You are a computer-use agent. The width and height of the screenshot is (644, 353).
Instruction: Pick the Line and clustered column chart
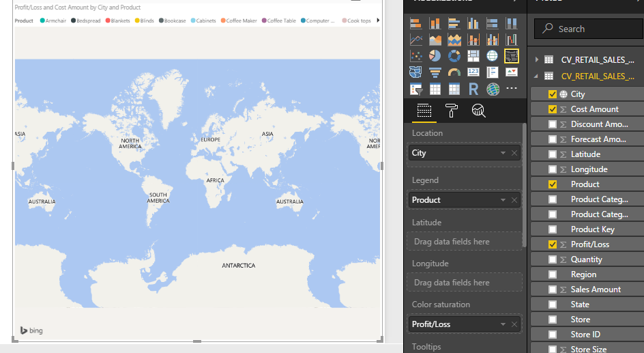click(492, 40)
